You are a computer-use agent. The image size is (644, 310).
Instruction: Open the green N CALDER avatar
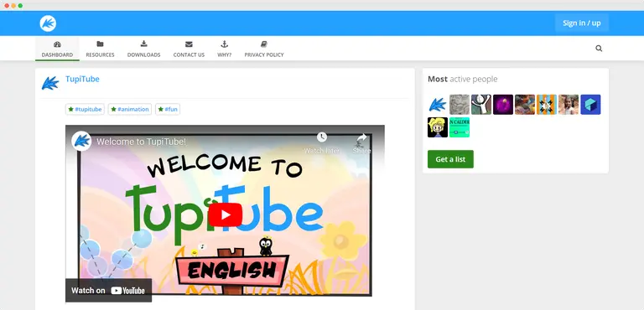click(x=460, y=127)
